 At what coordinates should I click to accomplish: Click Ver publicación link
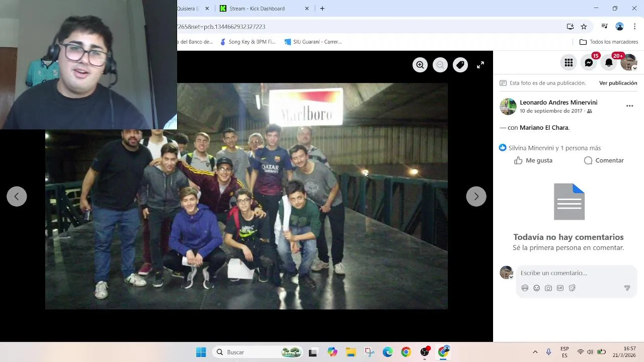[x=618, y=83]
